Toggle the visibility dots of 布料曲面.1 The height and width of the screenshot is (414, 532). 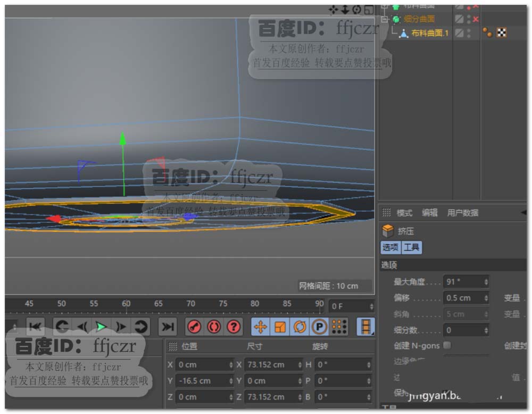coord(469,33)
